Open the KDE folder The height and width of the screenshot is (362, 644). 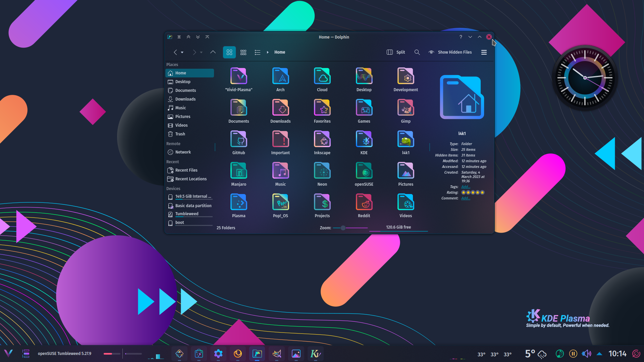pos(364,142)
